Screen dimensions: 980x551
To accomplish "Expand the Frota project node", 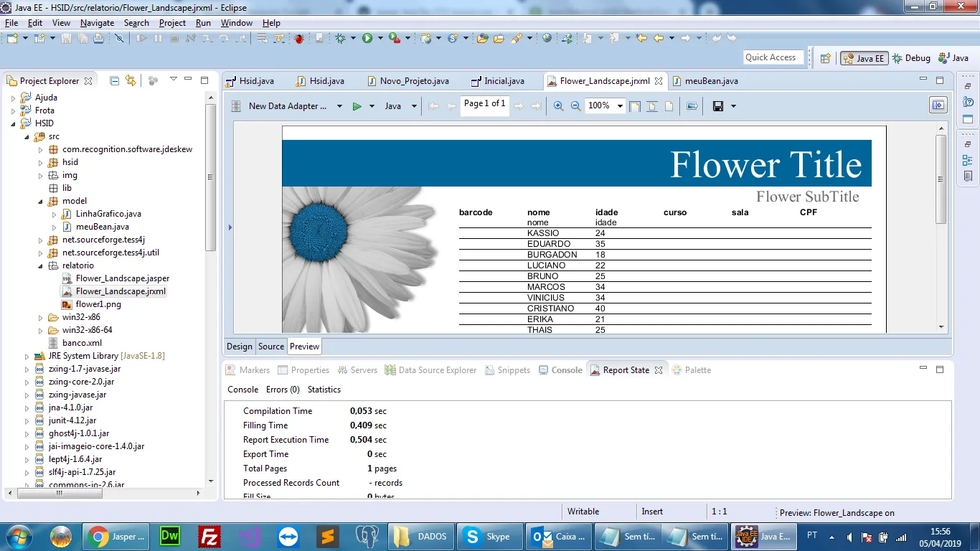I will pyautogui.click(x=14, y=110).
